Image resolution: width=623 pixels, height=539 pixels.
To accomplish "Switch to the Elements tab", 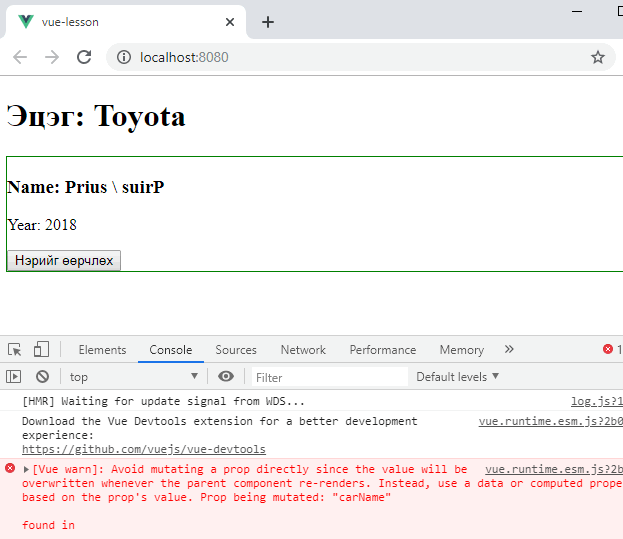I will pos(102,350).
